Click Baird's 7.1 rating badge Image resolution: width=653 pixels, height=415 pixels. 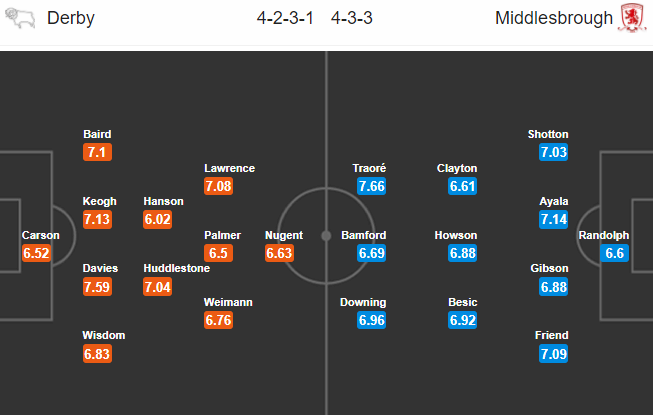(98, 153)
